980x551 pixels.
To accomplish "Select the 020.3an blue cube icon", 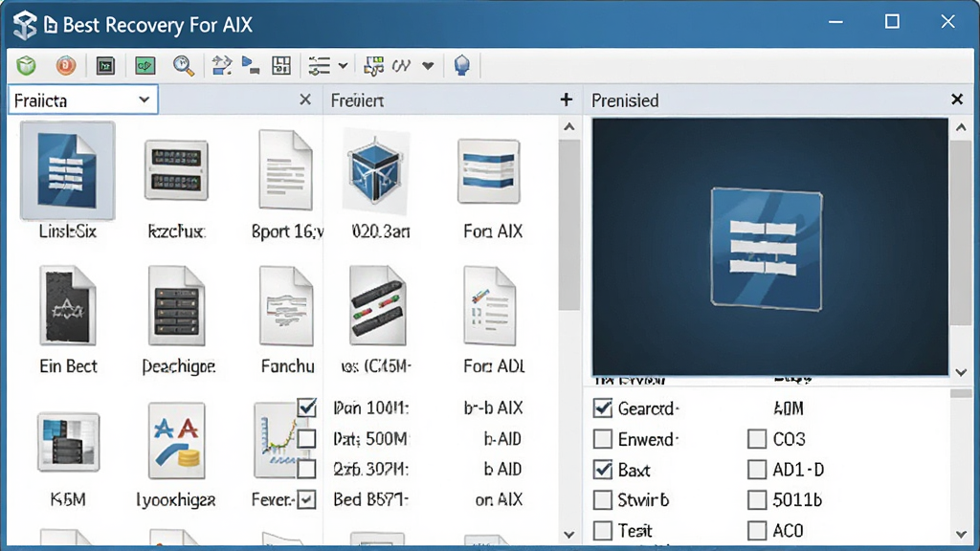I will (375, 170).
